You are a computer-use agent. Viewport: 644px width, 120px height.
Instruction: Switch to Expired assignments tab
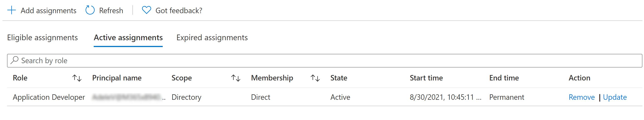212,37
